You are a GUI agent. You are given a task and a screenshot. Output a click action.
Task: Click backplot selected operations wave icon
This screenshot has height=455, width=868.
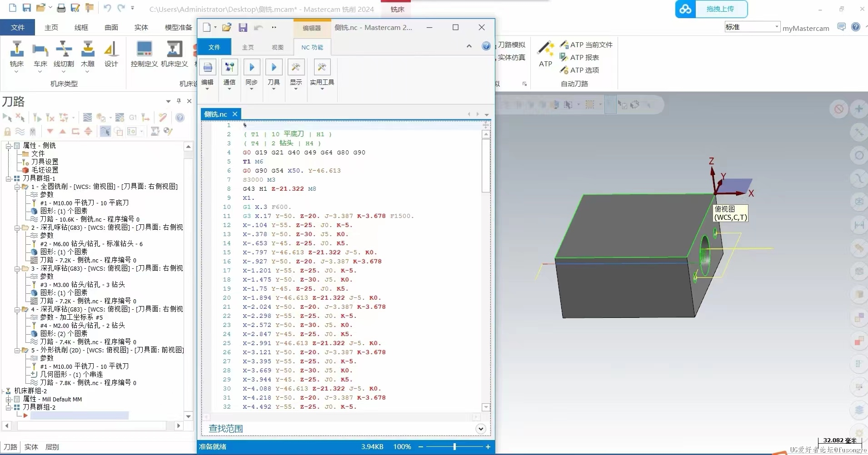(87, 118)
